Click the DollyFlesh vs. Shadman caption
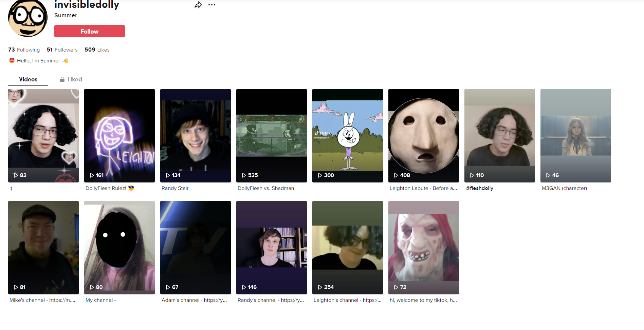Viewport: 644px width, 330px height. click(266, 188)
